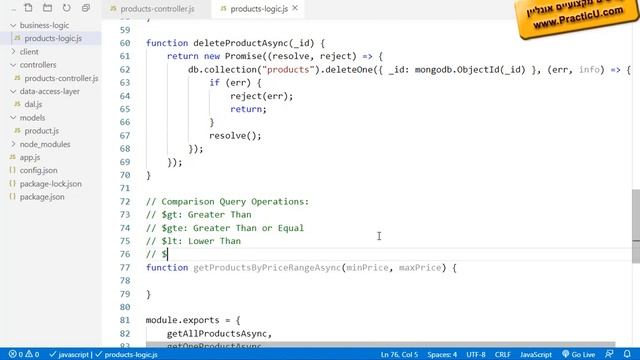
Task: Open the notifications bell
Action: point(627,354)
